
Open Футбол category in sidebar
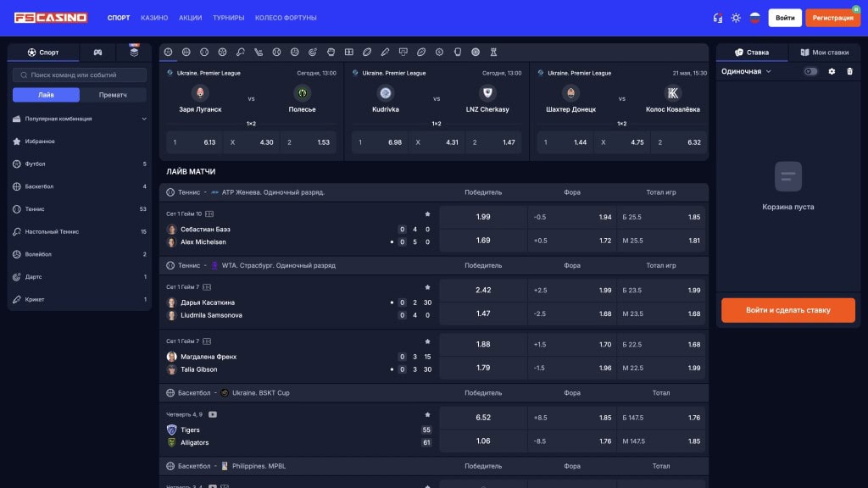pos(80,164)
